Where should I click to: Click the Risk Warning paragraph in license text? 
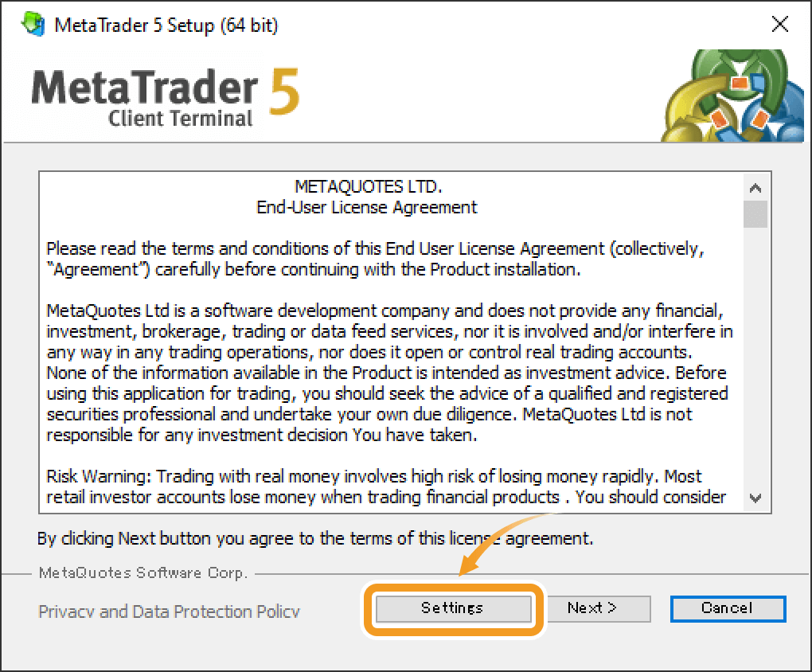click(386, 486)
